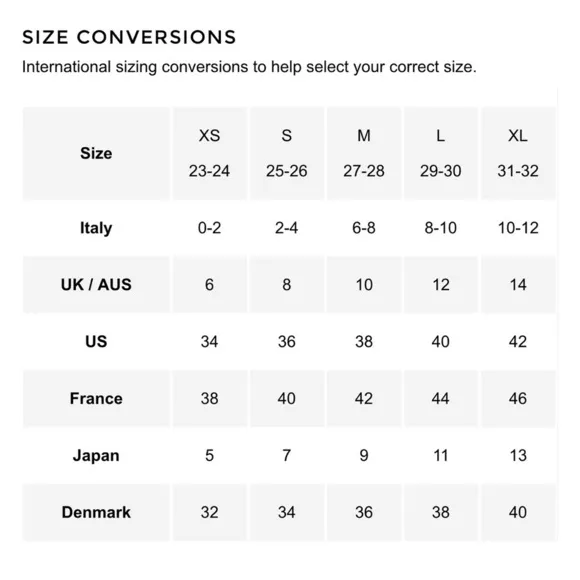The image size is (580, 580).
Task: Select Japan size 7 cell
Action: click(x=287, y=455)
